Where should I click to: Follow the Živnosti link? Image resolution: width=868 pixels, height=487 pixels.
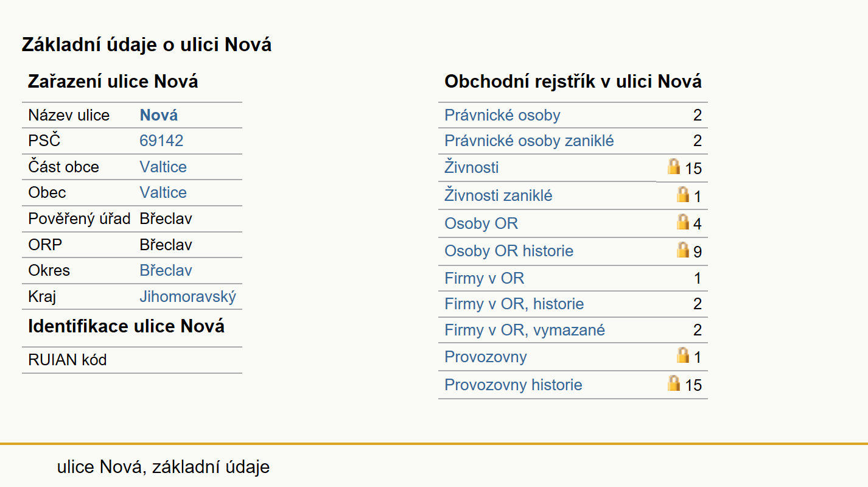[x=472, y=167]
